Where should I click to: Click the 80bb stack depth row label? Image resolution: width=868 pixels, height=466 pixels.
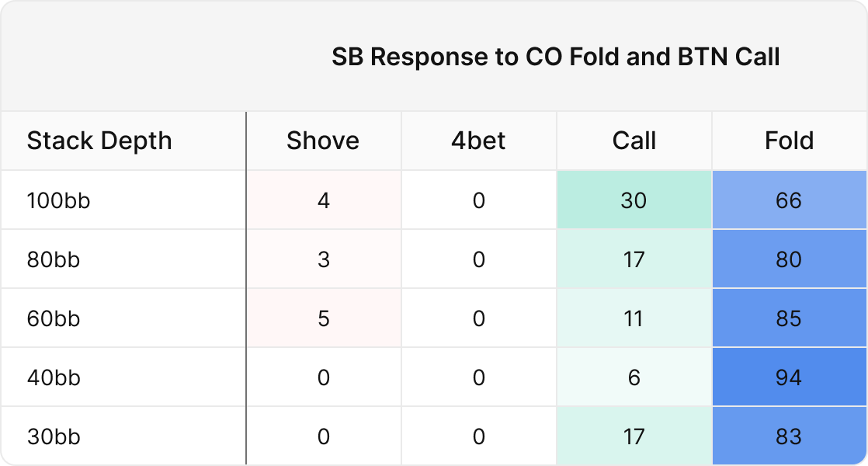54,259
